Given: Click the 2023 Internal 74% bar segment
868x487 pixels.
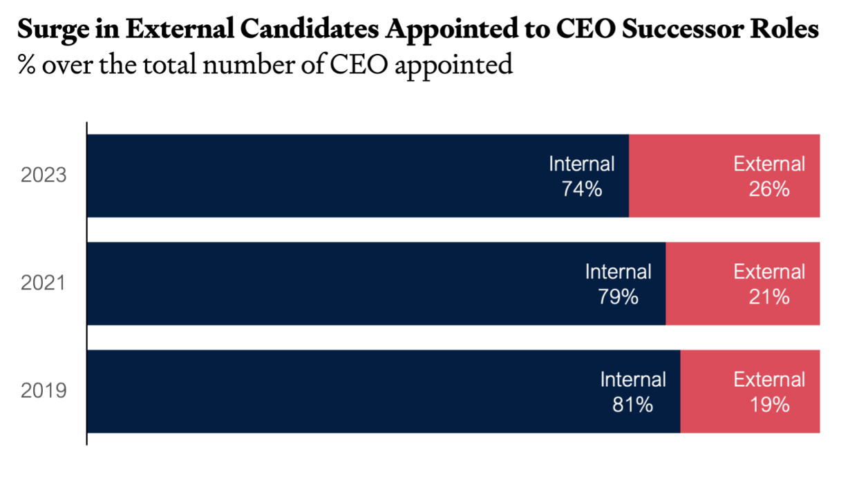Looking at the screenshot, I should (x=358, y=175).
